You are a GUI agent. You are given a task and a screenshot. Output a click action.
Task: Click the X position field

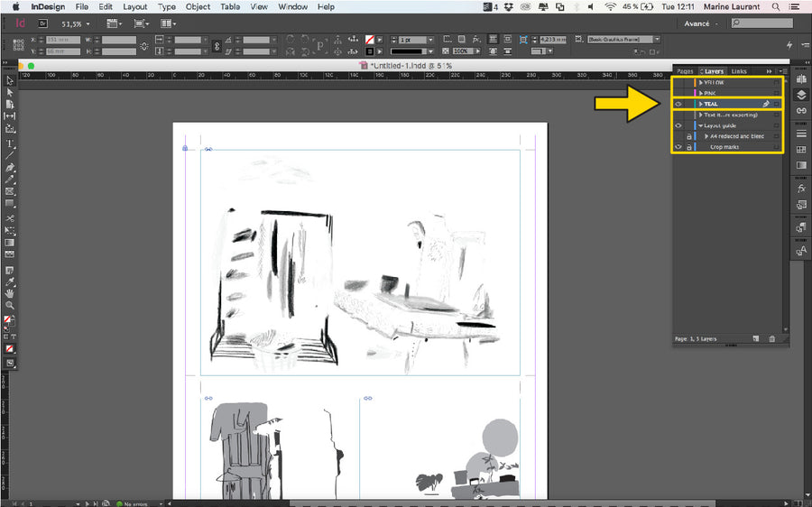click(63, 40)
